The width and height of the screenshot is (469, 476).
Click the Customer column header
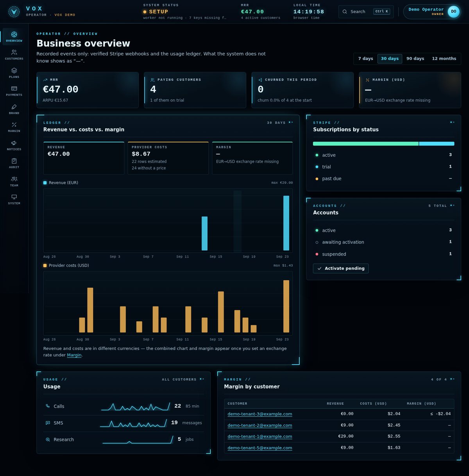click(237, 404)
